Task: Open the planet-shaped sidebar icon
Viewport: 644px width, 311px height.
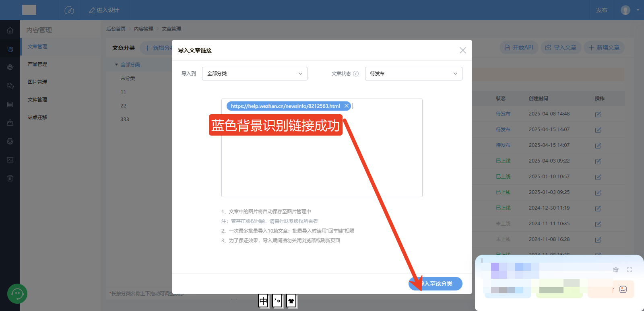Action: pyautogui.click(x=10, y=67)
